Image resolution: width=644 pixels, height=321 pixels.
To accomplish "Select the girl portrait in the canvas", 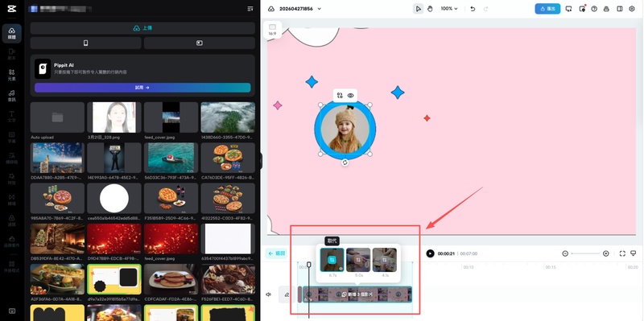I will tap(345, 130).
